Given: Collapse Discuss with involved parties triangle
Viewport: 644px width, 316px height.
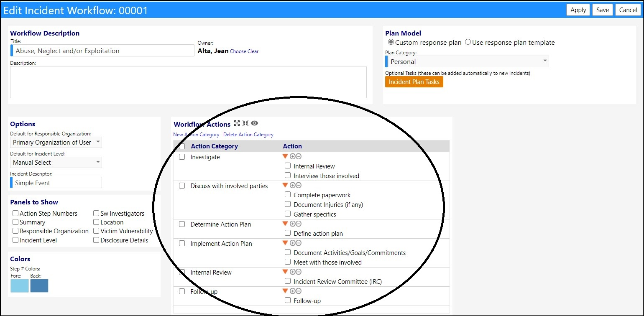Looking at the screenshot, I should (285, 185).
